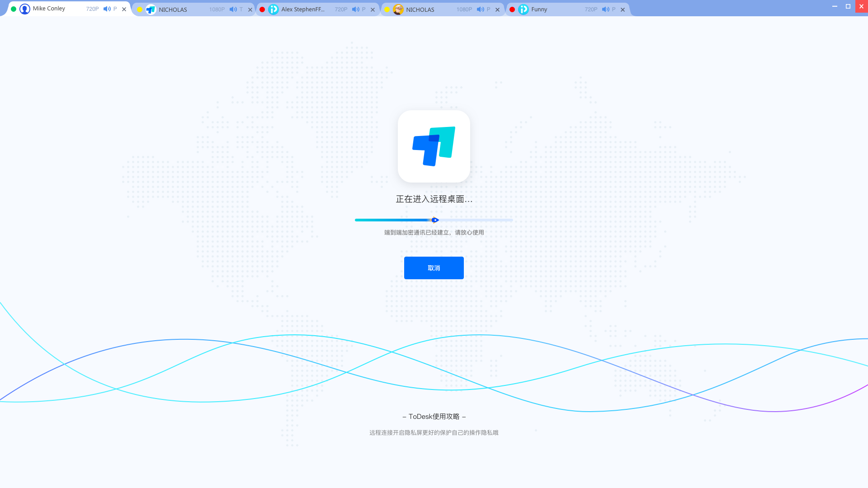This screenshot has height=488, width=868.
Task: Click the 取消 cancel button
Action: 434,267
